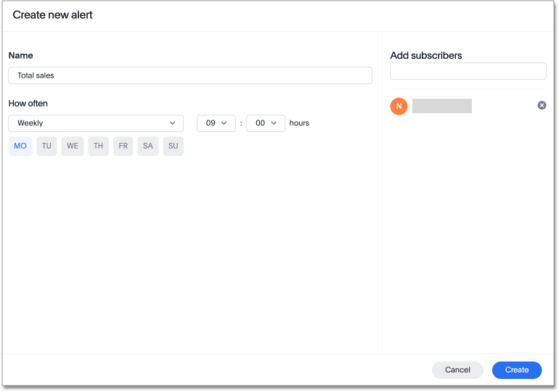Open the 09 hour dropdown

(216, 123)
